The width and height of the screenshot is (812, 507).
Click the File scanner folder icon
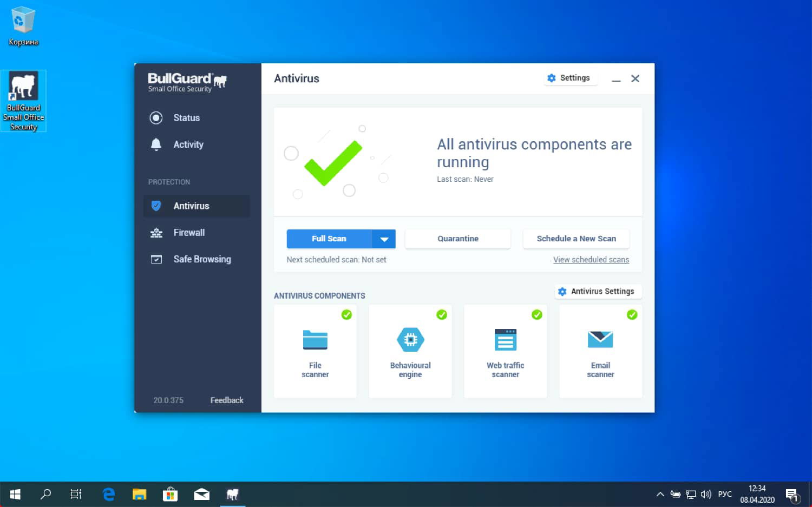315,340
